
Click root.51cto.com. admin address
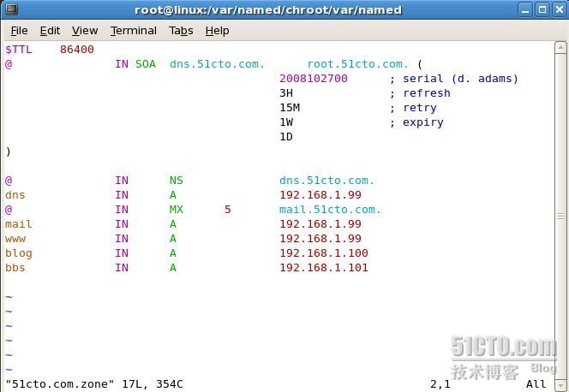coord(357,64)
